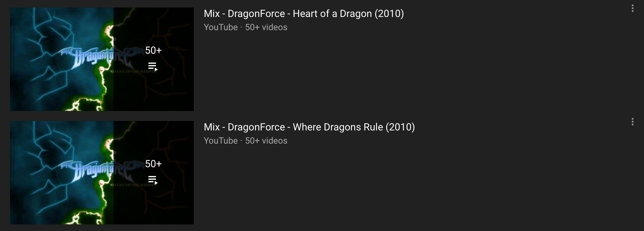644x231 pixels.
Task: Open the mix titled Where Dragons Rule (2010)
Action: pos(309,127)
